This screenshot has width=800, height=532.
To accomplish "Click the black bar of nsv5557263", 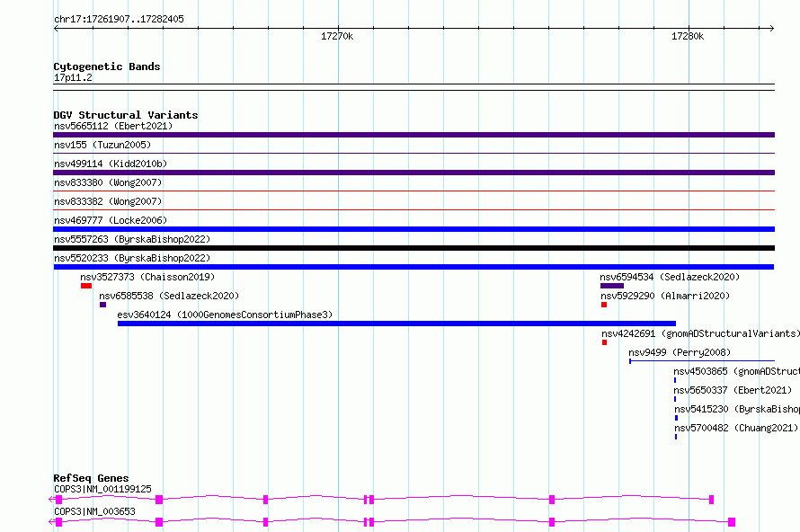I will point(413,248).
